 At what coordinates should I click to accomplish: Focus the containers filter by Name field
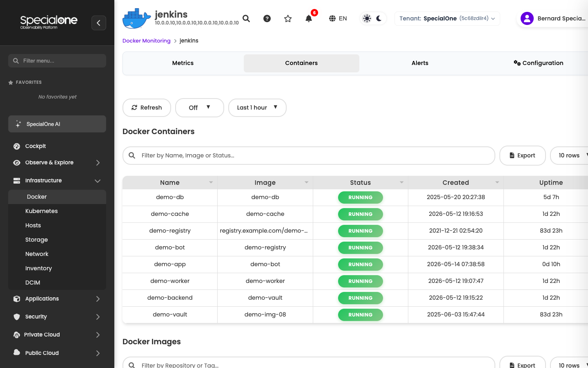click(x=309, y=155)
